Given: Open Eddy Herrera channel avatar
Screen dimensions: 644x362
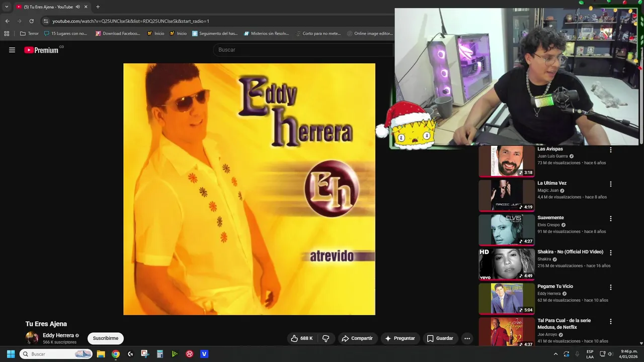Looking at the screenshot, I should pyautogui.click(x=32, y=338).
